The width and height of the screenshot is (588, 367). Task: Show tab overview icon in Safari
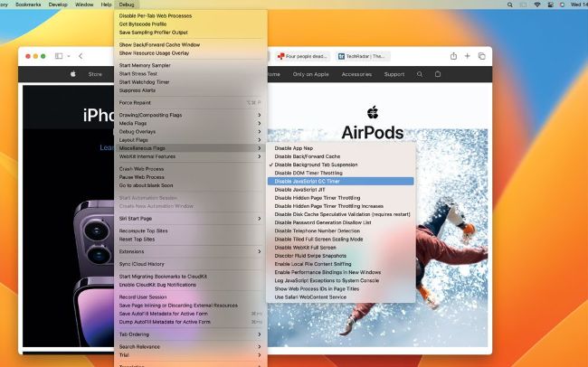click(481, 56)
